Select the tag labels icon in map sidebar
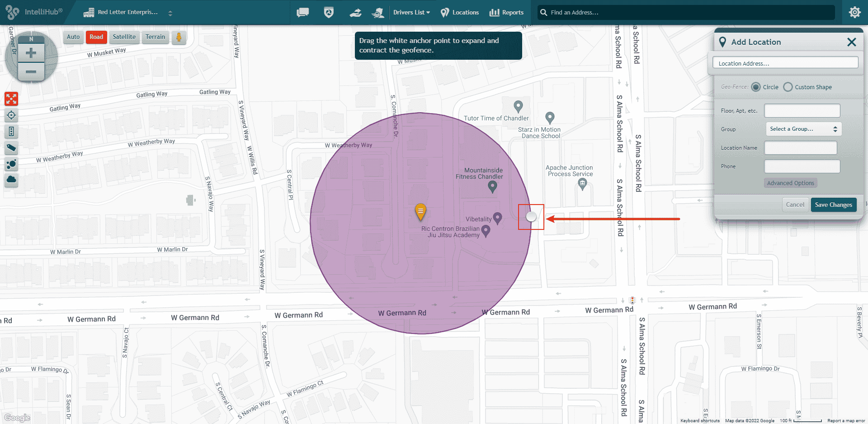The width and height of the screenshot is (868, 424). 11,148
